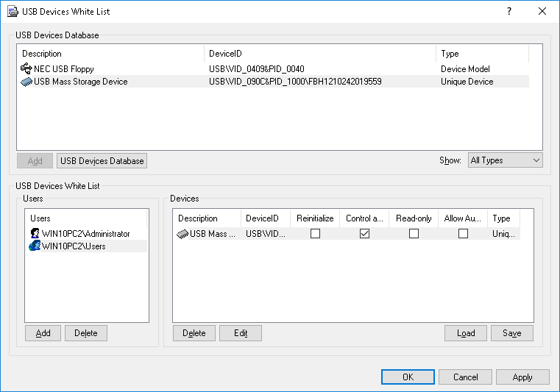Open the Show All Types dropdown
Viewport: 560px width, 392px height.
505,160
